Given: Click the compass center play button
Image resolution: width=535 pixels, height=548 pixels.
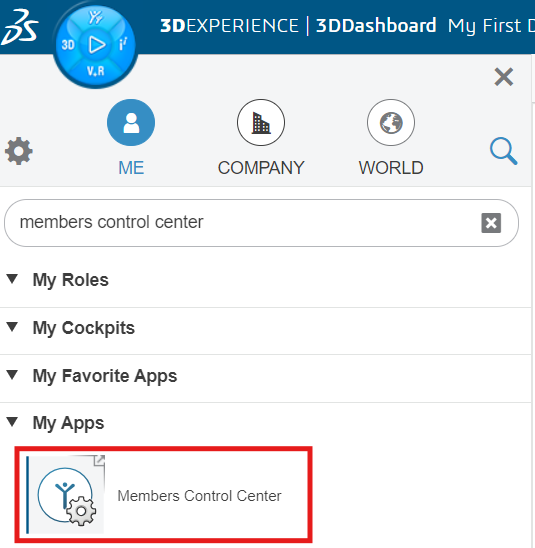Looking at the screenshot, I should (96, 45).
